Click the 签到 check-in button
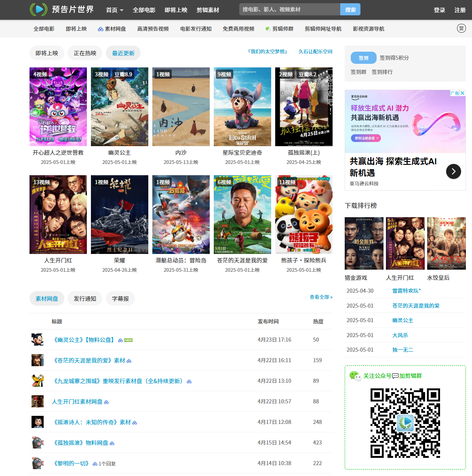This screenshot has height=476, width=472. point(363,58)
